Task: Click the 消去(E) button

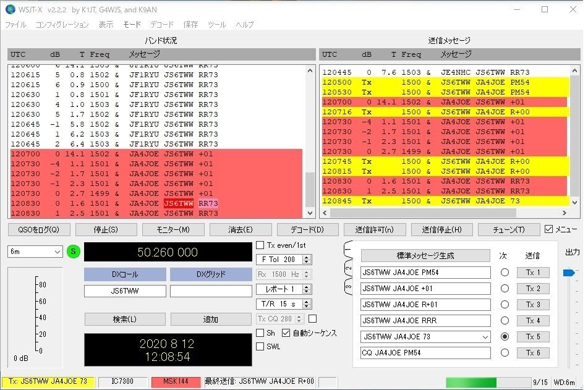Action: 241,229
